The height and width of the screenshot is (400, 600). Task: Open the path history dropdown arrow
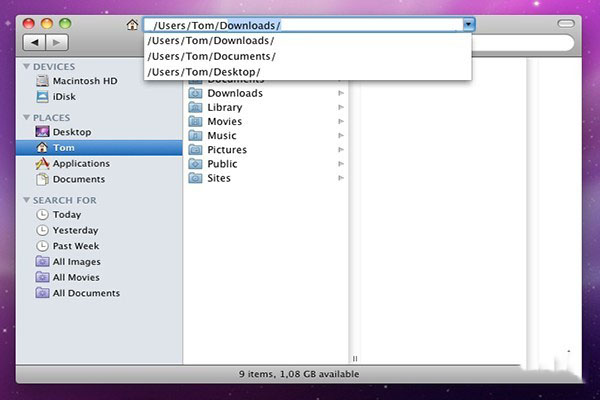[468, 25]
